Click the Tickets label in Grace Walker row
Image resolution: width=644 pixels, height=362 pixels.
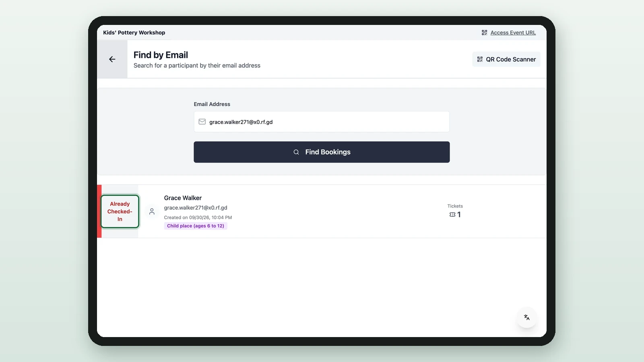(455, 206)
